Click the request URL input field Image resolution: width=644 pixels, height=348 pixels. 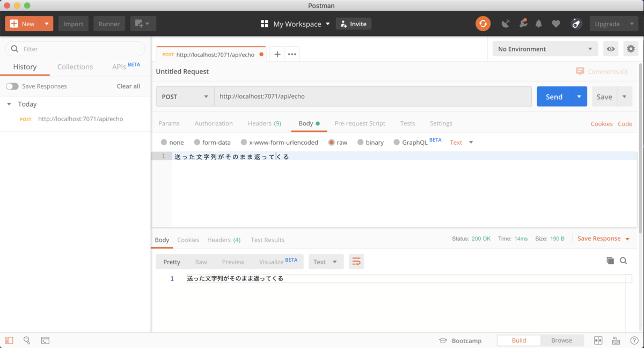coord(373,97)
